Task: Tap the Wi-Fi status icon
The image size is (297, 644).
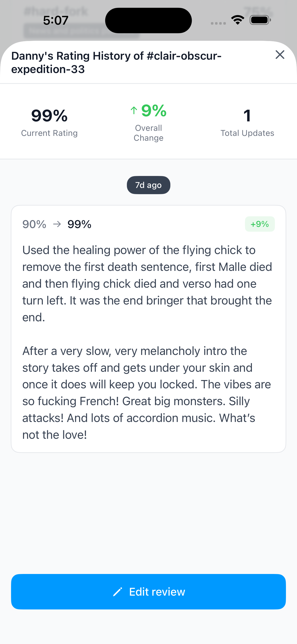Action: pyautogui.click(x=238, y=20)
